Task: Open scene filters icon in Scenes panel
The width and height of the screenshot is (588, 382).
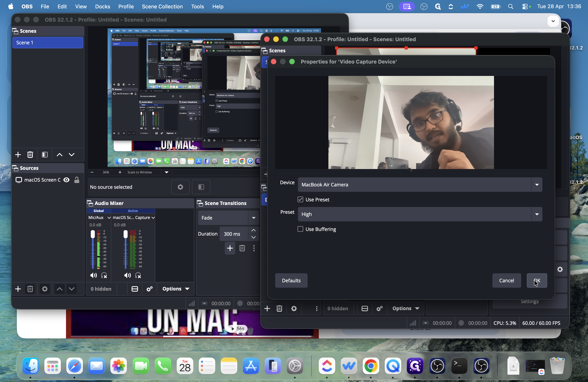Action: (45, 155)
